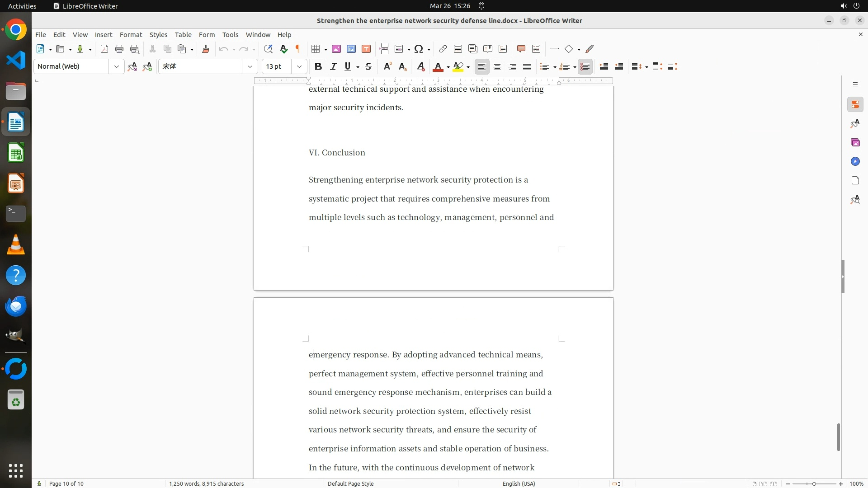Open LibreOffice Calc from the dock
Image resolution: width=868 pixels, height=488 pixels.
tap(16, 153)
